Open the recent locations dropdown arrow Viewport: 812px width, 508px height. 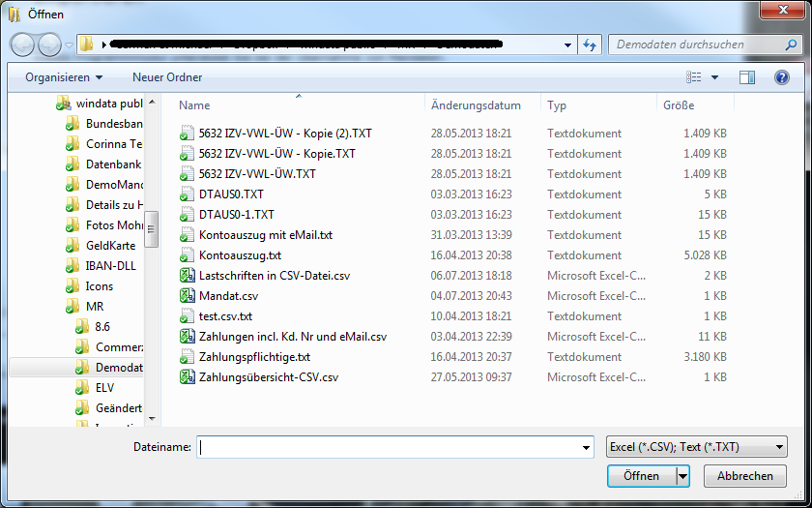click(x=69, y=45)
